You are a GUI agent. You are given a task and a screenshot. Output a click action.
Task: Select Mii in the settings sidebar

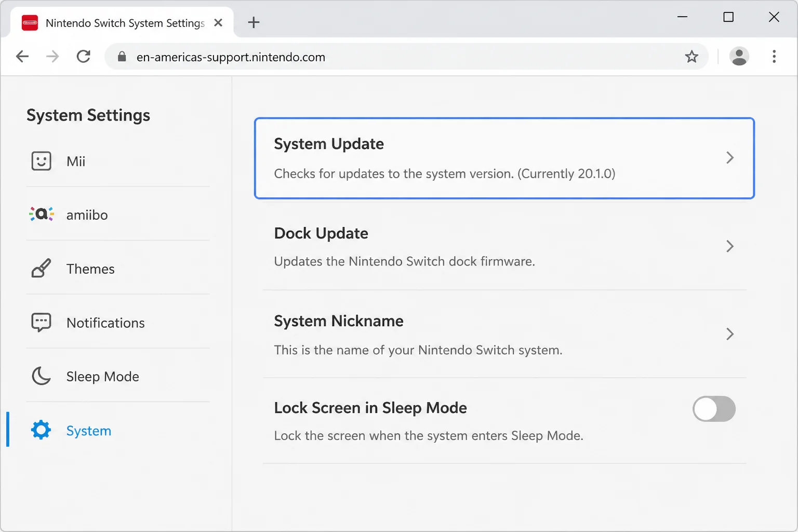pyautogui.click(x=118, y=161)
